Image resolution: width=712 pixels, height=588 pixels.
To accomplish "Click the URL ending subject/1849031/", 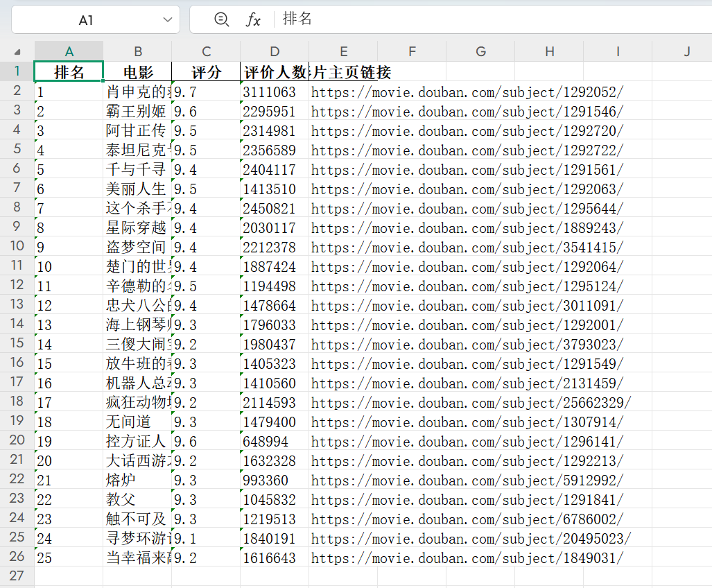I will 467,557.
